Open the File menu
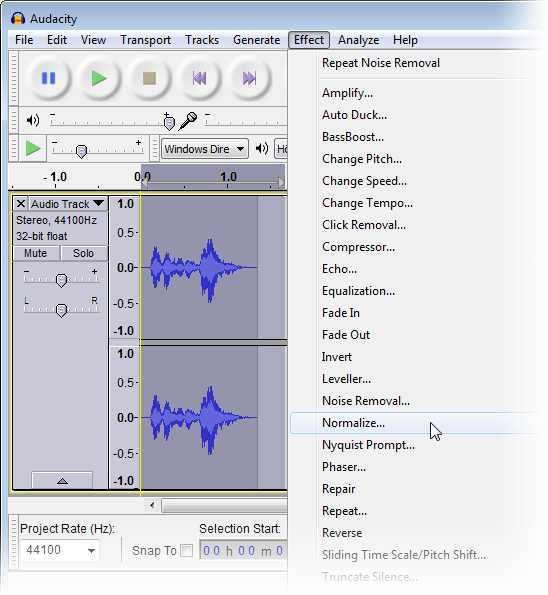Viewport: 548px width, 595px height. pyautogui.click(x=24, y=40)
